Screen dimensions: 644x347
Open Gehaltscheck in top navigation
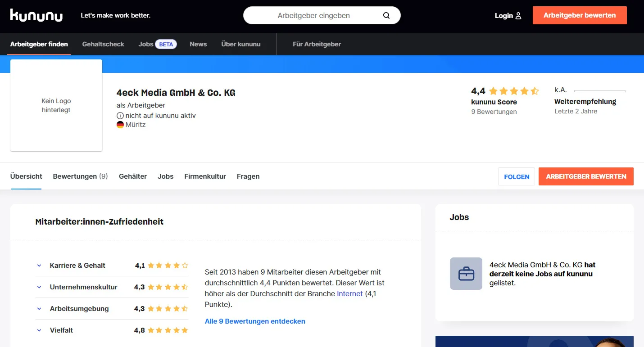pyautogui.click(x=103, y=44)
